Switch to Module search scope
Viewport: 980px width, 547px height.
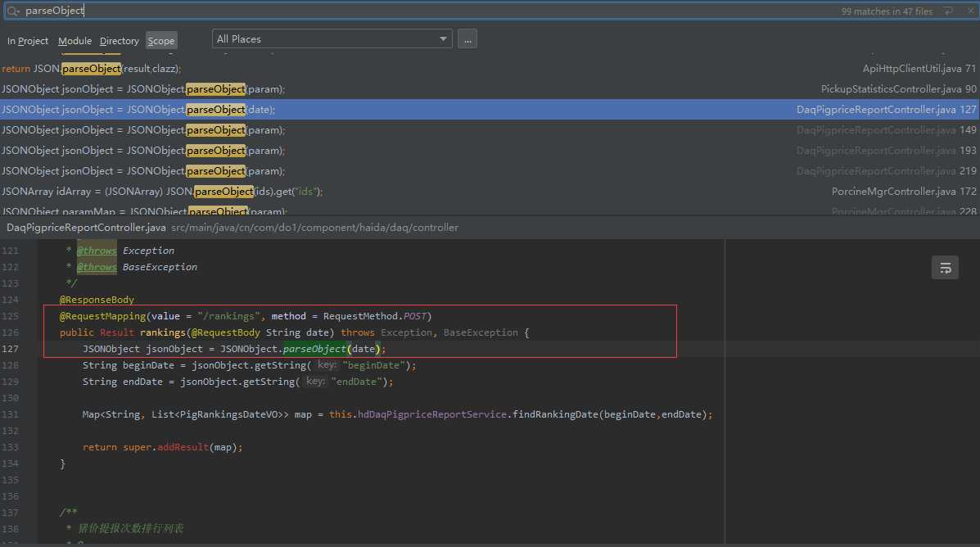[x=75, y=41]
